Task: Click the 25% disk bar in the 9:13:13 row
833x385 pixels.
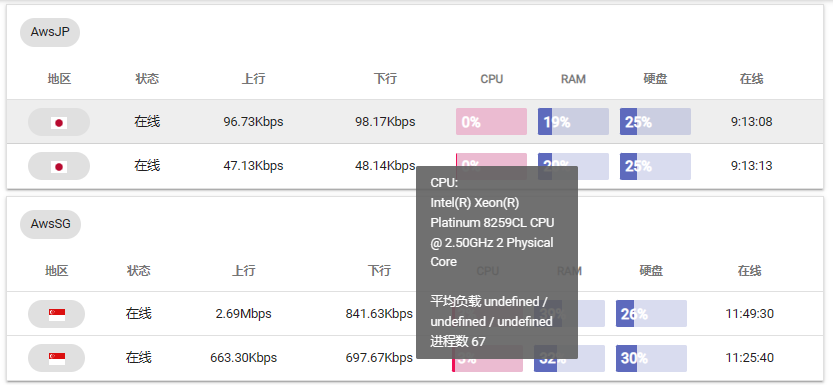Action: pos(655,166)
